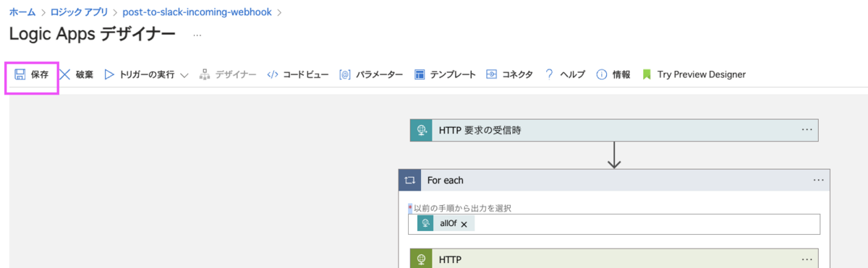This screenshot has height=268, width=868.
Task: Open パラメーター from the toolbar
Action: coord(379,74)
